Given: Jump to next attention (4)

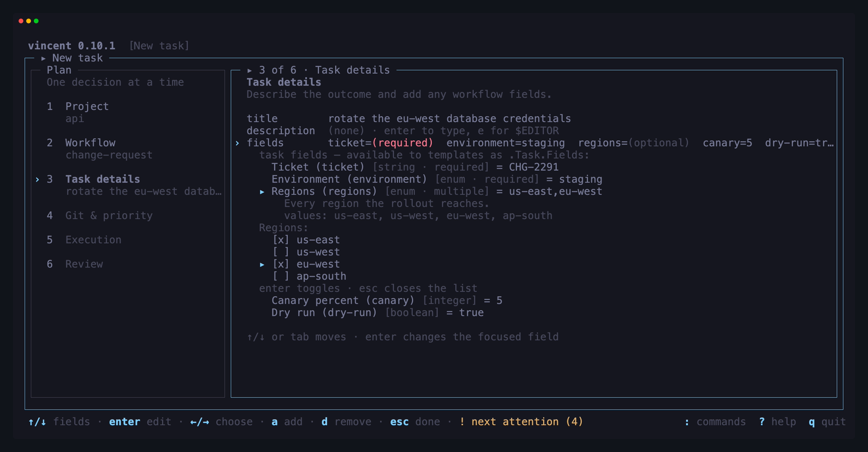Looking at the screenshot, I should click(x=521, y=422).
